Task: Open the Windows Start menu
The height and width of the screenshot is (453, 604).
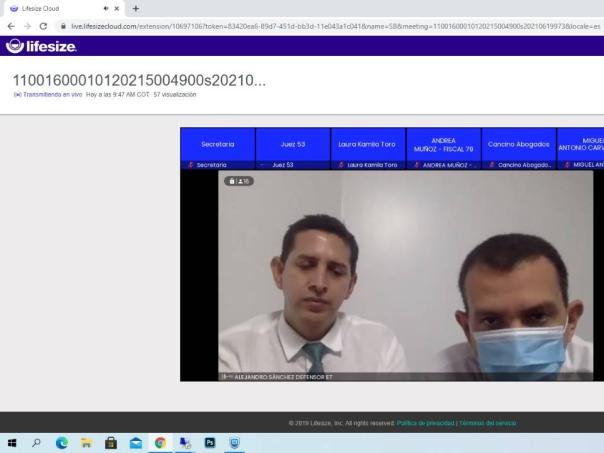Action: tap(12, 443)
